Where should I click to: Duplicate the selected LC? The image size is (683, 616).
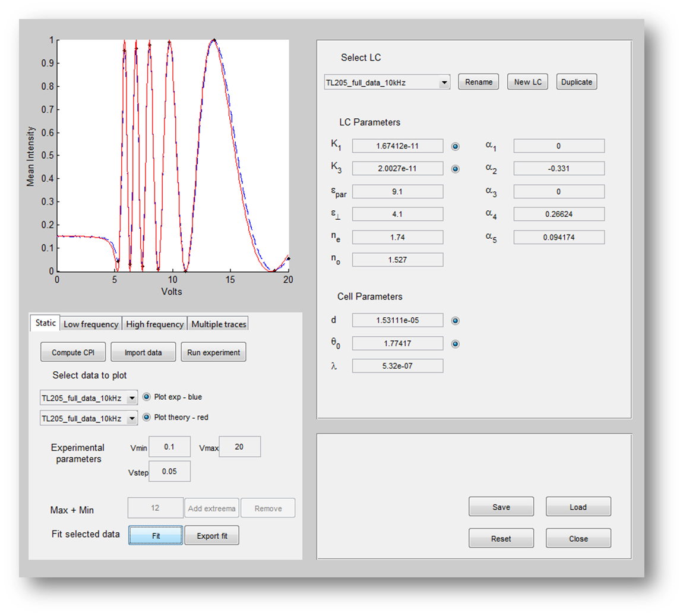point(577,82)
